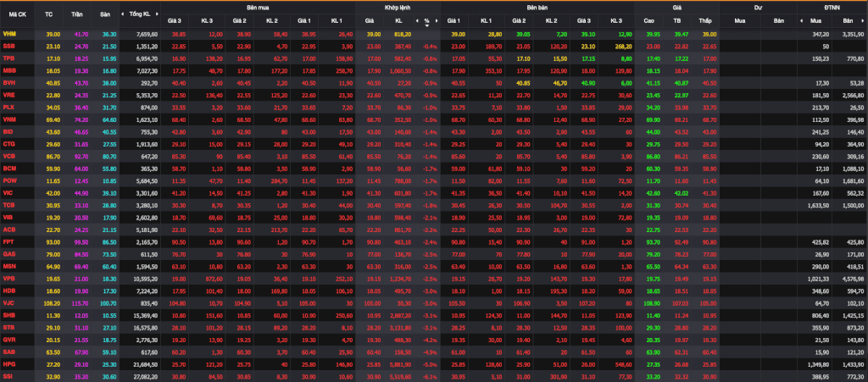Click the left arrow beside Tổng KL
Viewport: 868px width, 382px height.
[x=124, y=14]
